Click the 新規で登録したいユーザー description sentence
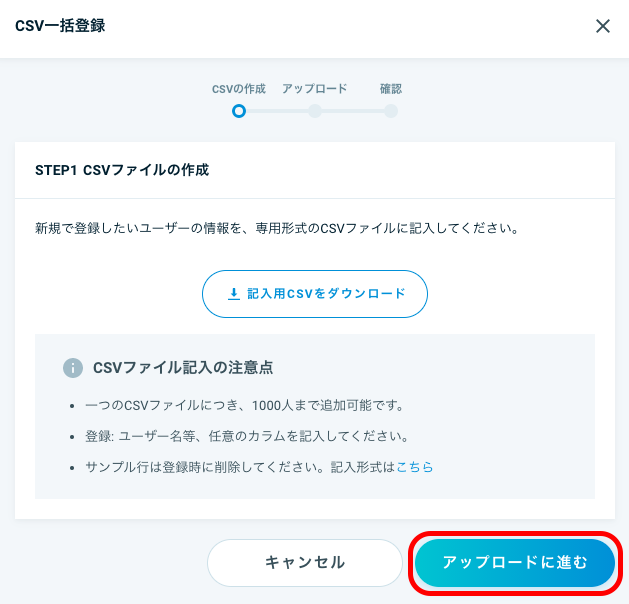The width and height of the screenshot is (629, 604). pos(278,228)
